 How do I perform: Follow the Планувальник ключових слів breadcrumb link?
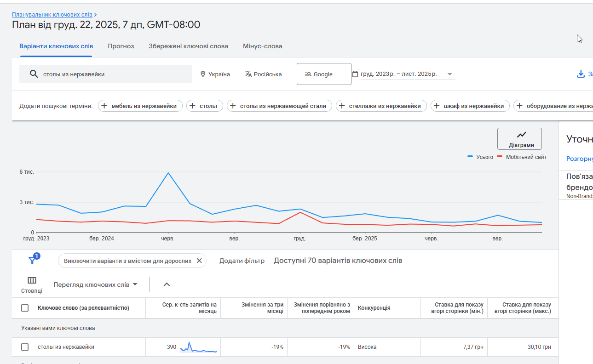pyautogui.click(x=52, y=15)
